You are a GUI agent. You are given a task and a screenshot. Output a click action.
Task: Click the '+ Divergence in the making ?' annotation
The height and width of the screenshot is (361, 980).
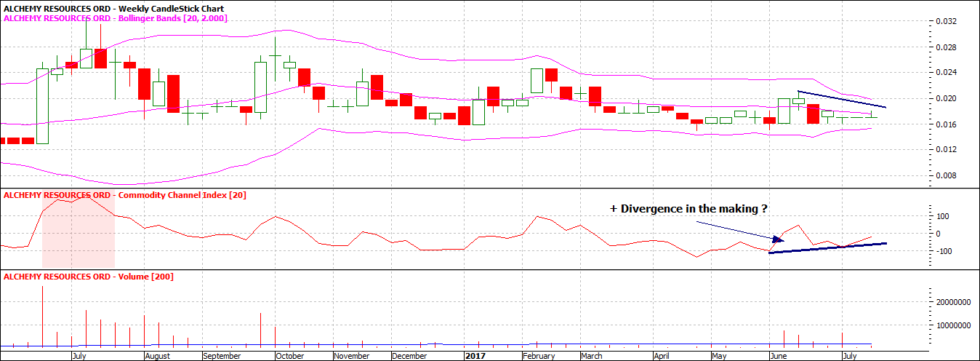click(688, 209)
